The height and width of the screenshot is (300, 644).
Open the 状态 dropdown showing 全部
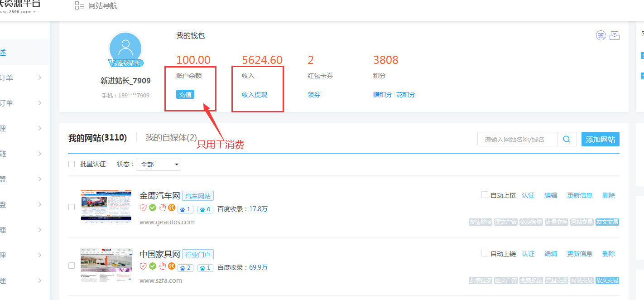tap(159, 165)
